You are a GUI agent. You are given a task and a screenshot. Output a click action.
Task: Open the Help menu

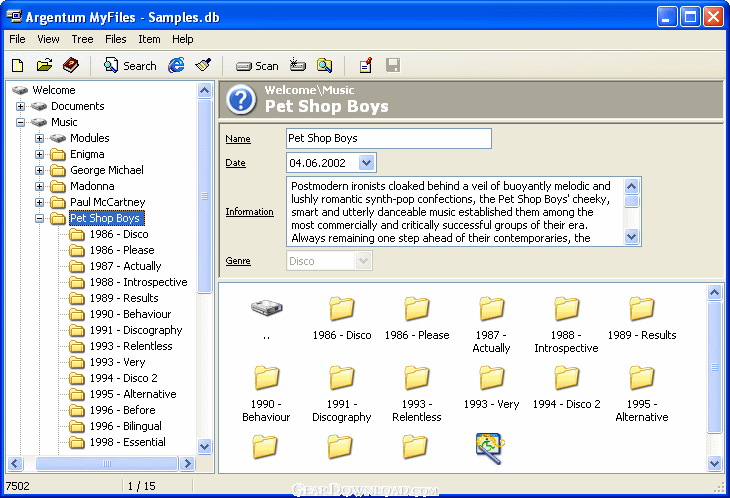coord(182,39)
